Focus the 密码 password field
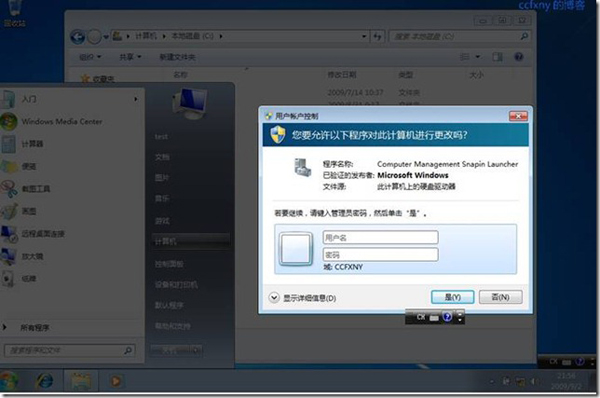 (x=380, y=254)
